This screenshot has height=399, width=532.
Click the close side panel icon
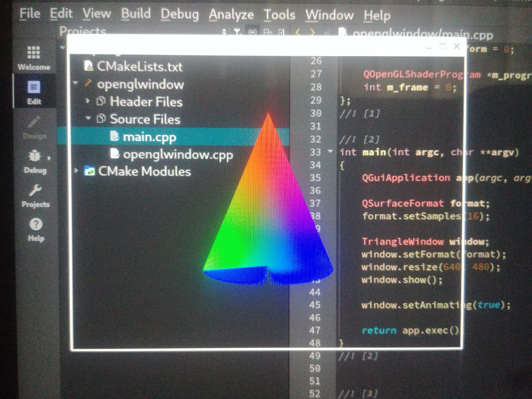[281, 32]
